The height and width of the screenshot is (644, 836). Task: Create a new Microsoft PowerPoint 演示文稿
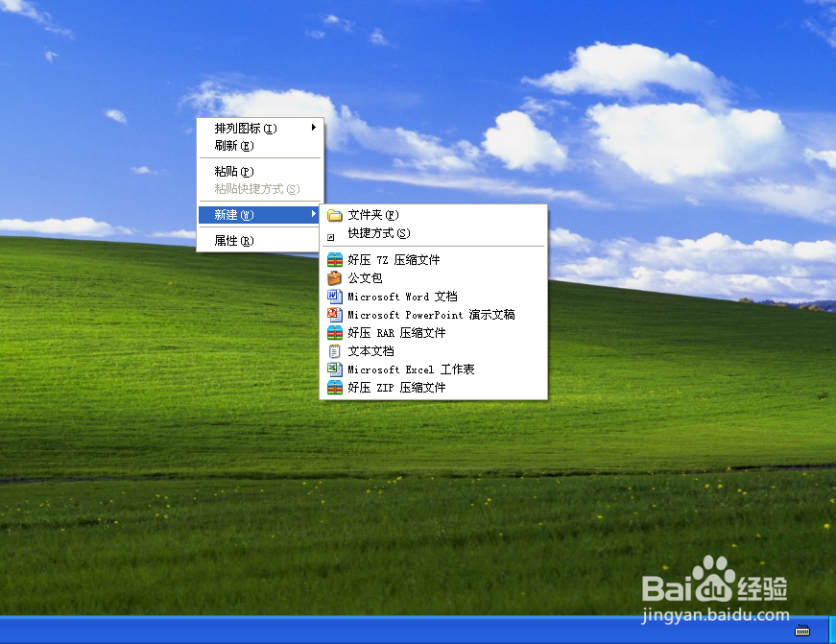pyautogui.click(x=434, y=315)
